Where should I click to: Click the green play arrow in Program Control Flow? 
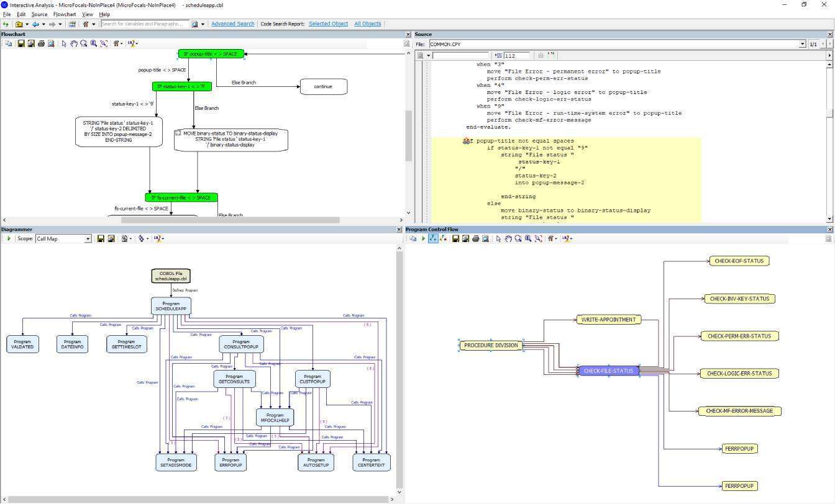pyautogui.click(x=423, y=238)
